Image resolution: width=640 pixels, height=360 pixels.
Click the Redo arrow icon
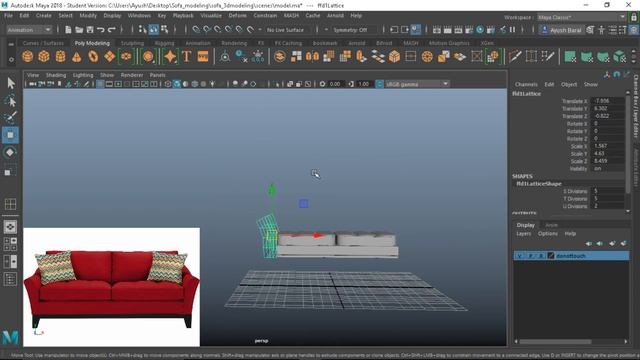tap(111, 30)
